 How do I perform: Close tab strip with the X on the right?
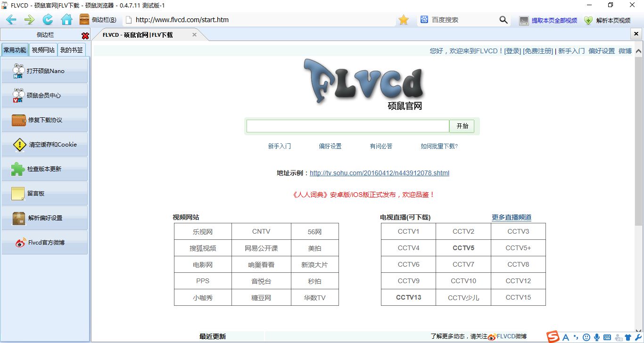636,35
